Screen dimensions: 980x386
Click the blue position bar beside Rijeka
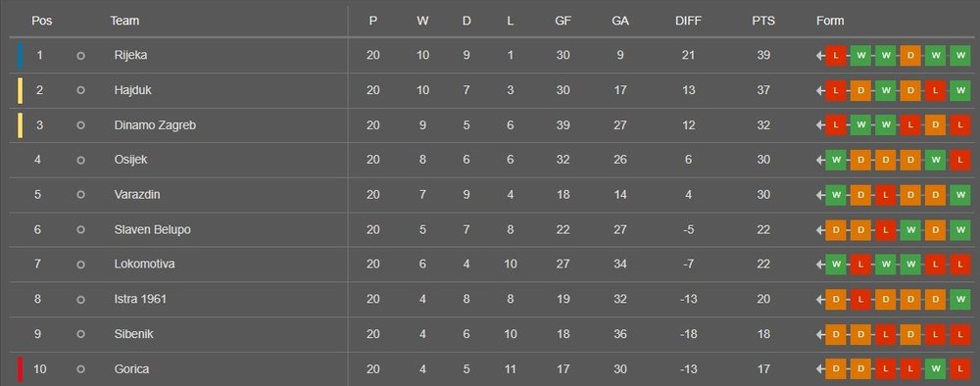coord(21,56)
